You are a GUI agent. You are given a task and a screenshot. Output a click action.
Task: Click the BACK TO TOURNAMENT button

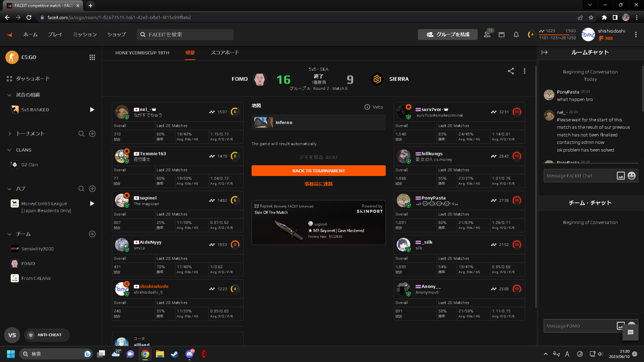pyautogui.click(x=318, y=171)
